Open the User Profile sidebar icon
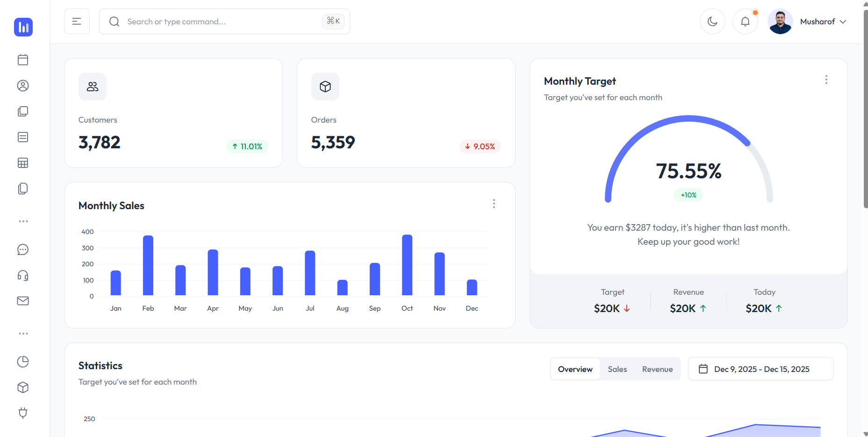The image size is (868, 437). [x=23, y=86]
